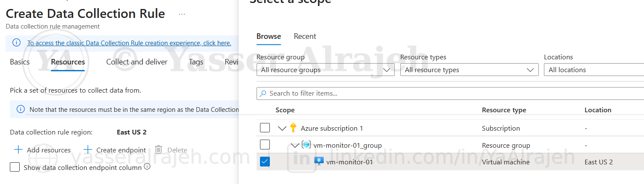Click the 'East US 2' rule region value
Screen dimensions: 644x184
click(132, 132)
